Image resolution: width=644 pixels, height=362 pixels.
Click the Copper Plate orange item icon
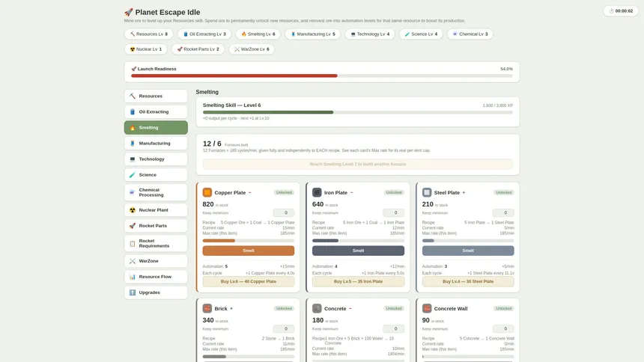coord(207,192)
